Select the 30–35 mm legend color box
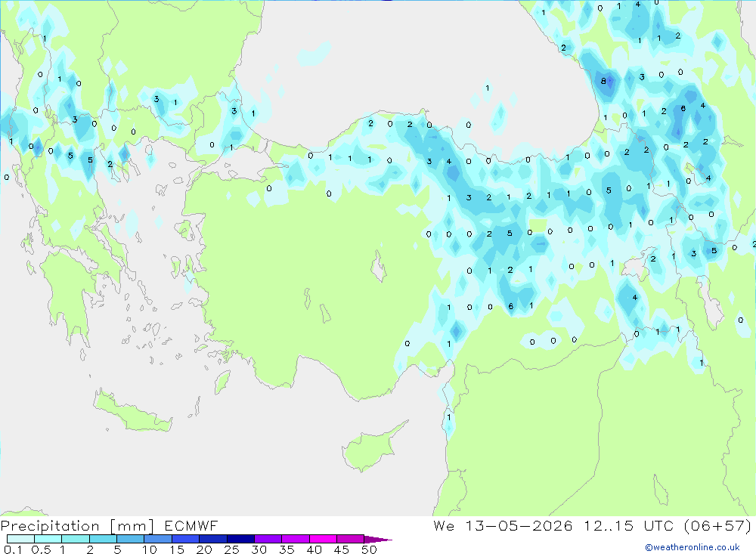This screenshot has width=756, height=554. click(268, 539)
